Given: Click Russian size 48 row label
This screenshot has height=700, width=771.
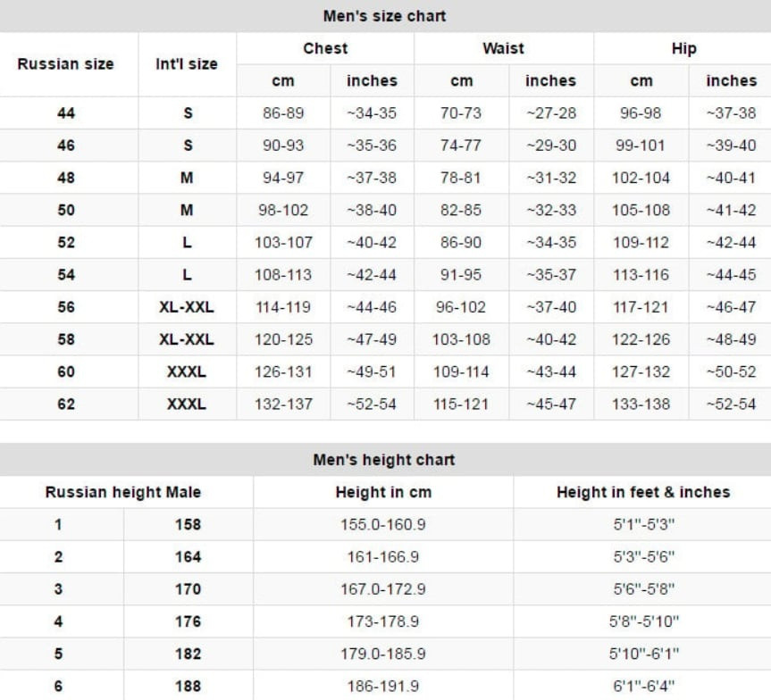Looking at the screenshot, I should tap(66, 178).
